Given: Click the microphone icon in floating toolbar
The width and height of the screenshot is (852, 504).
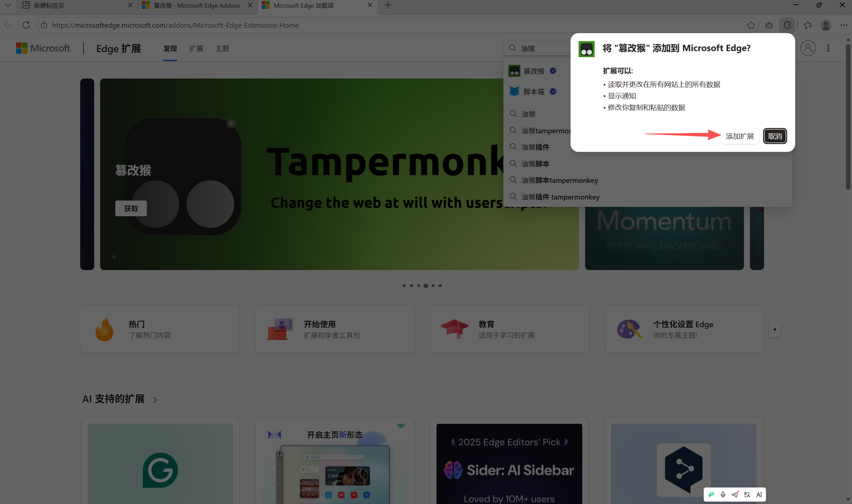Looking at the screenshot, I should [x=723, y=495].
